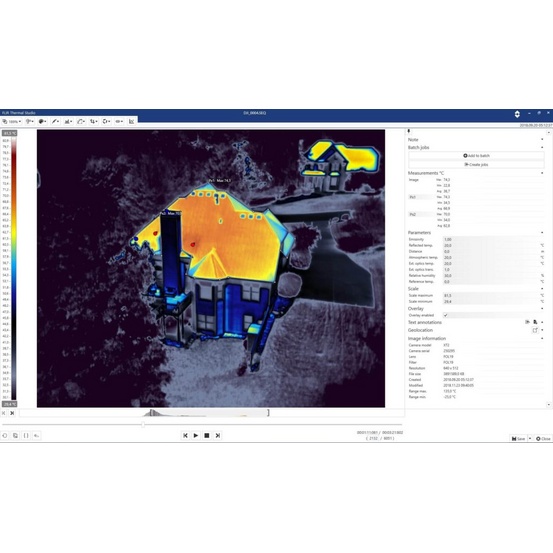Click the fourth icon in the bottom-left row
Viewport: 553px width, 553px height.
tap(36, 436)
